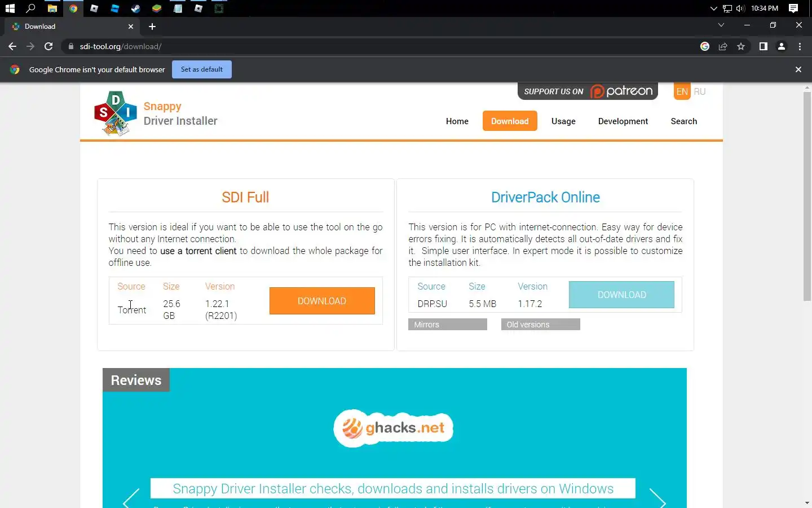Open Steam from the taskbar
The width and height of the screenshot is (812, 508).
(136, 8)
